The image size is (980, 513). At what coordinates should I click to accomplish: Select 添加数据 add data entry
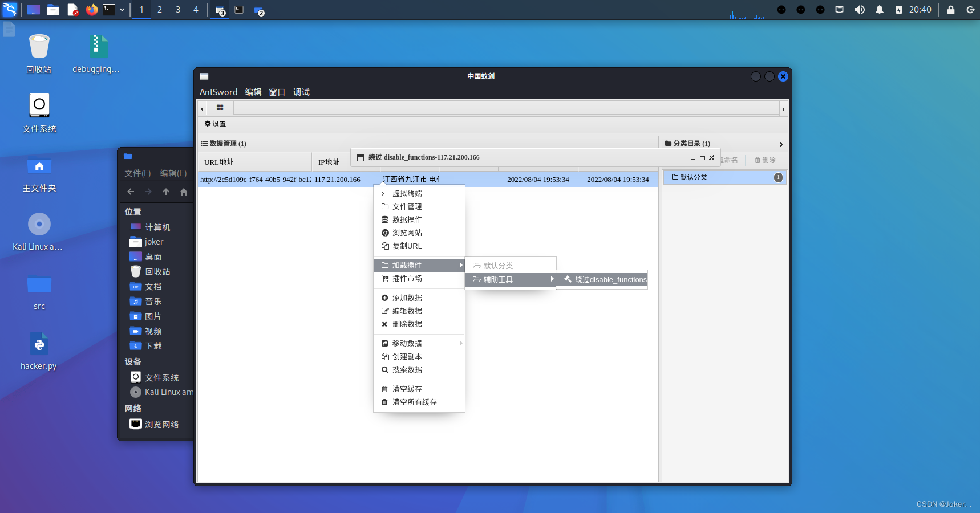(x=407, y=298)
